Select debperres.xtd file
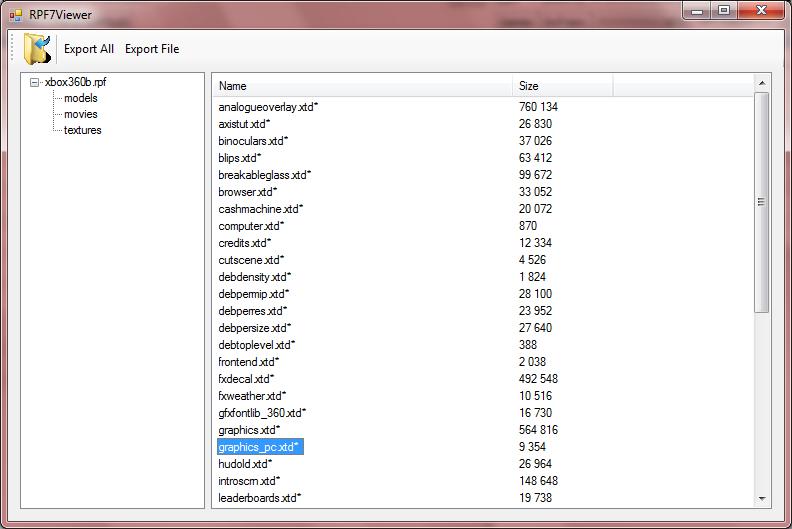This screenshot has width=792, height=529. (253, 311)
